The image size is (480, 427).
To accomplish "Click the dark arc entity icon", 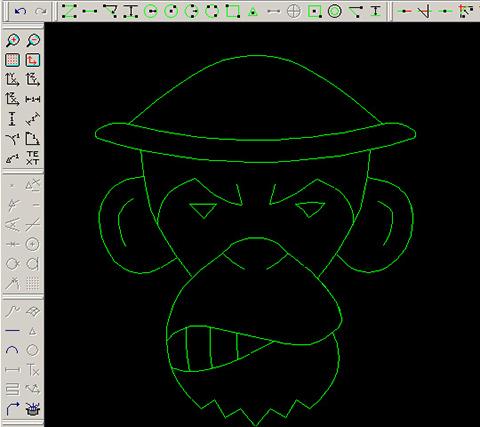I will point(13,350).
